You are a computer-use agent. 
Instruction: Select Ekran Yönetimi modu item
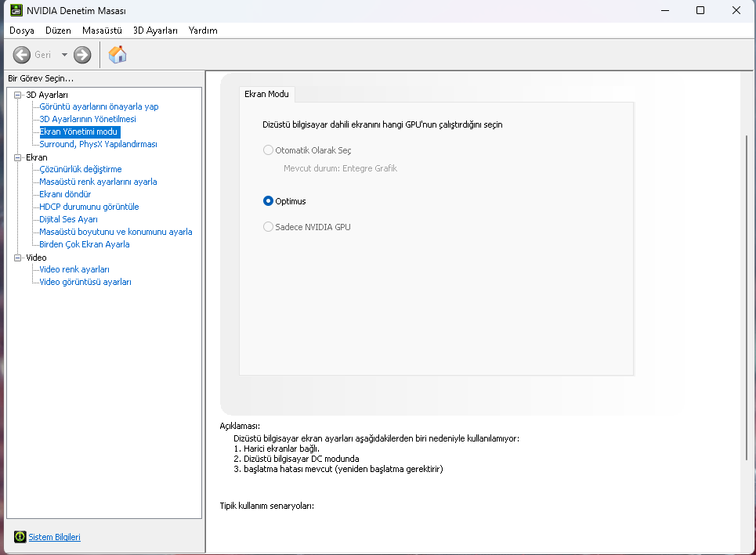tap(79, 132)
